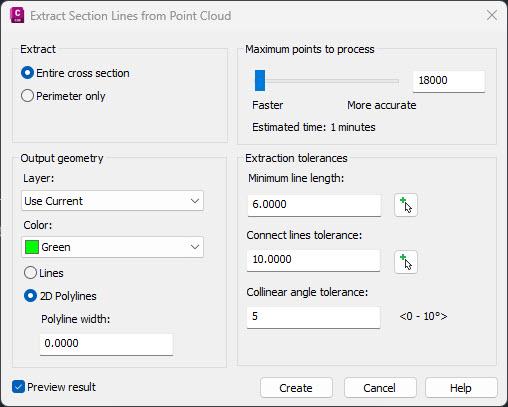Pick minimum line length from drawing icon
The width and height of the screenshot is (508, 407).
point(406,205)
